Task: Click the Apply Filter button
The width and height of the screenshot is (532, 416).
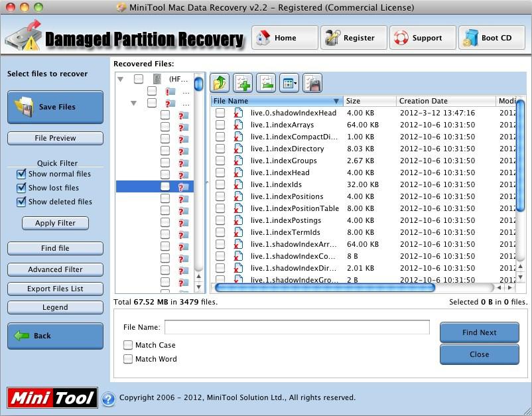Action: pos(55,223)
